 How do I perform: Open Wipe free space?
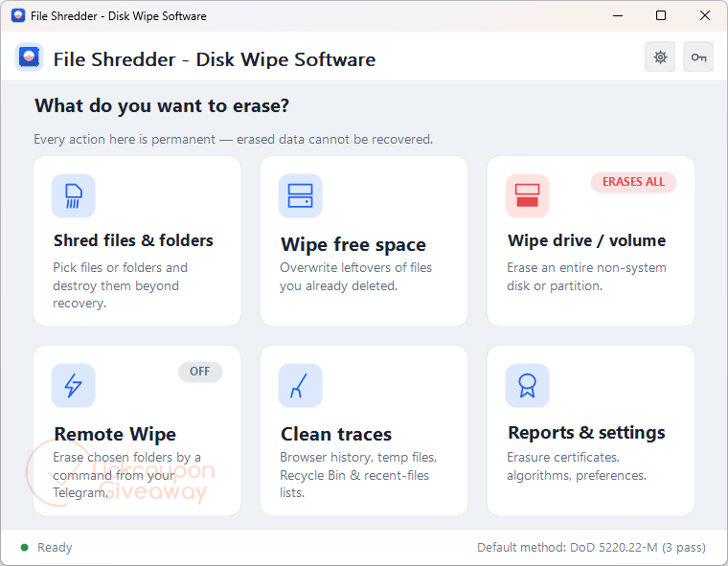pyautogui.click(x=364, y=241)
